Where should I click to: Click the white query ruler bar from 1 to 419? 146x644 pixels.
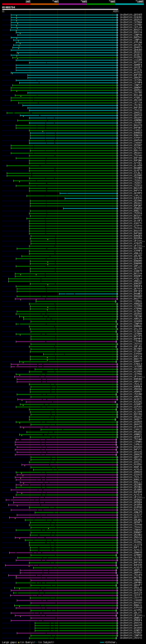click(x=60, y=9)
